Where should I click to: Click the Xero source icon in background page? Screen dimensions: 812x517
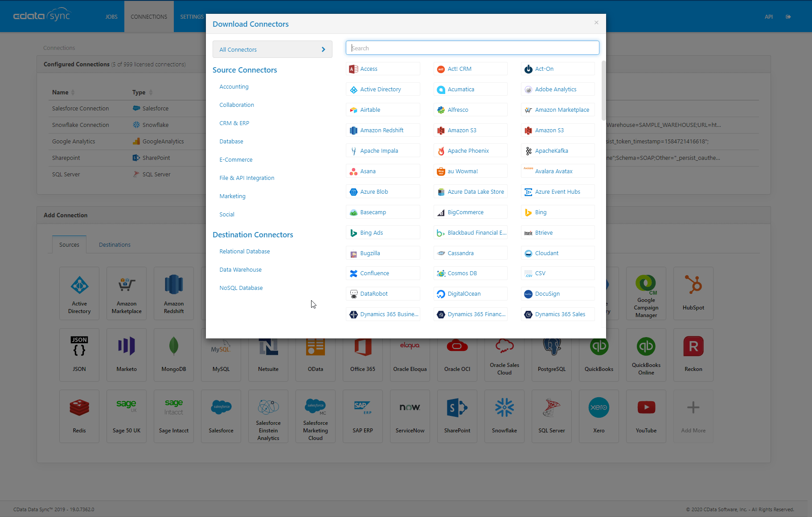(x=599, y=407)
